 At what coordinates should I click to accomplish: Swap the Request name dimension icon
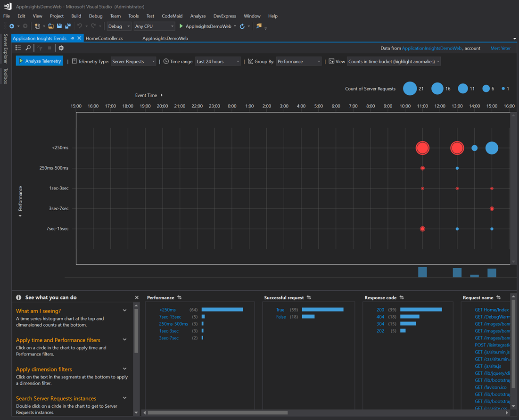tap(498, 297)
